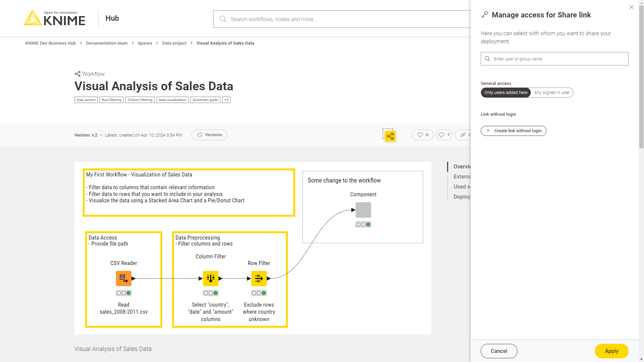Open the Versions history
Screen dimensions: 644x362
(209, 135)
